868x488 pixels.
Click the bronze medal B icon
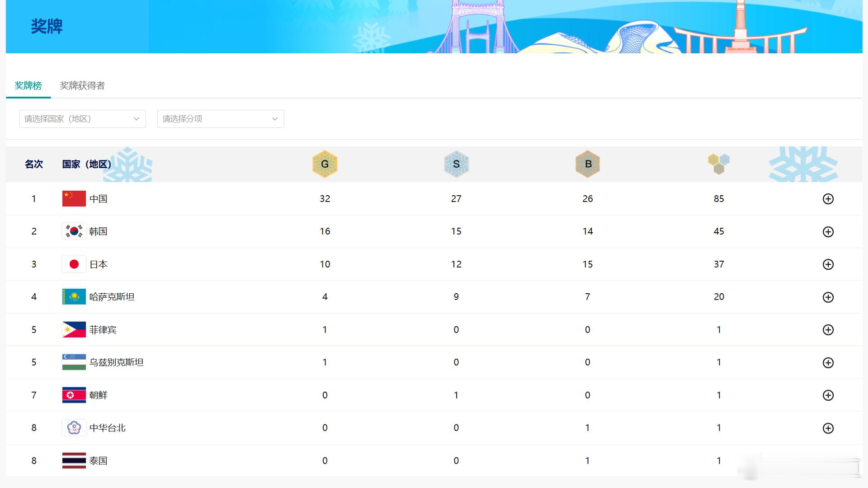click(588, 164)
